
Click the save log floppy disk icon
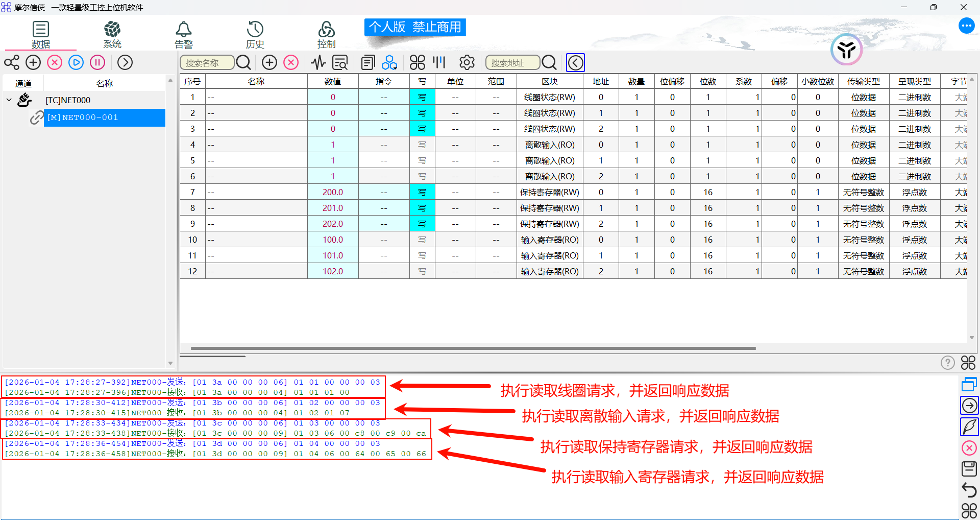969,469
